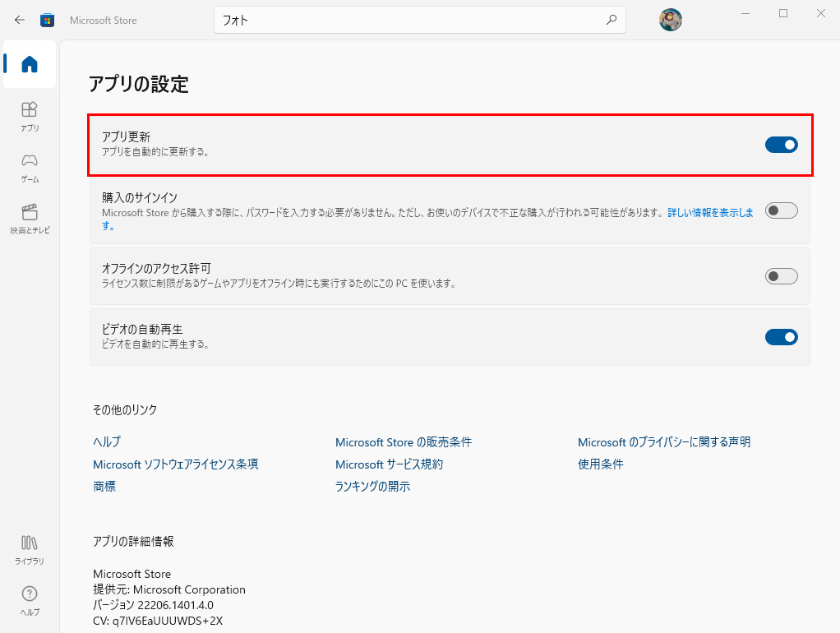This screenshot has height=633, width=840.
Task: Enable the オフラインのアクセス許可 toggle
Action: pos(781,276)
